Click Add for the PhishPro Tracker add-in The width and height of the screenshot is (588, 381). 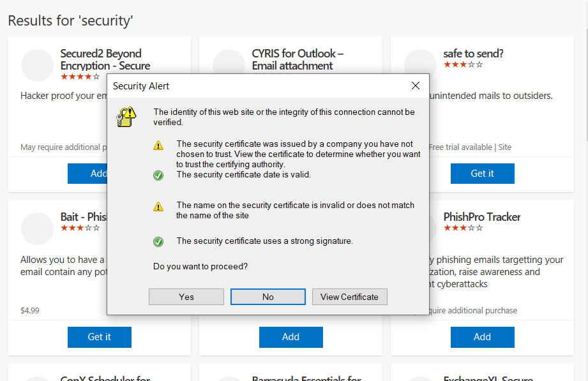tap(482, 336)
